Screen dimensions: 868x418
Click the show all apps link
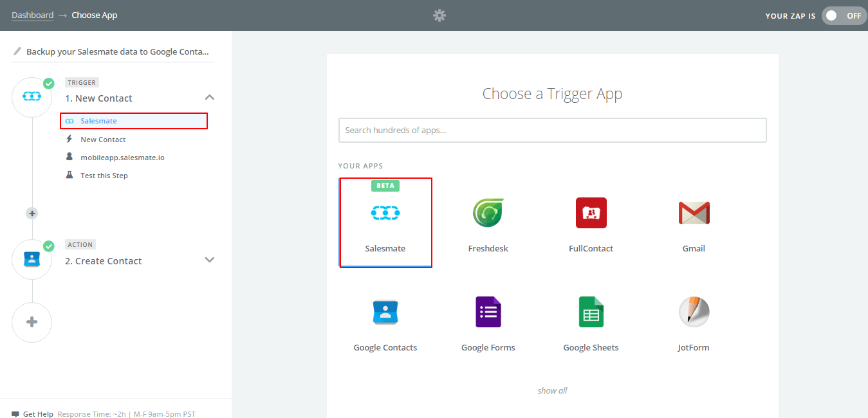552,390
